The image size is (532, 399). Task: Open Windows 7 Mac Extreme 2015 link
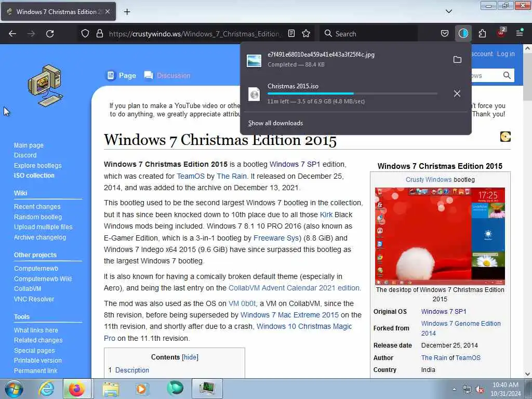289,315
